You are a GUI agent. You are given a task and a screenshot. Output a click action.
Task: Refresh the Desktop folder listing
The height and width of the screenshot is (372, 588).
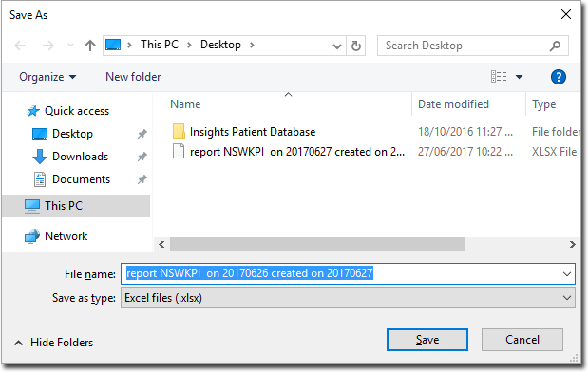click(x=356, y=46)
